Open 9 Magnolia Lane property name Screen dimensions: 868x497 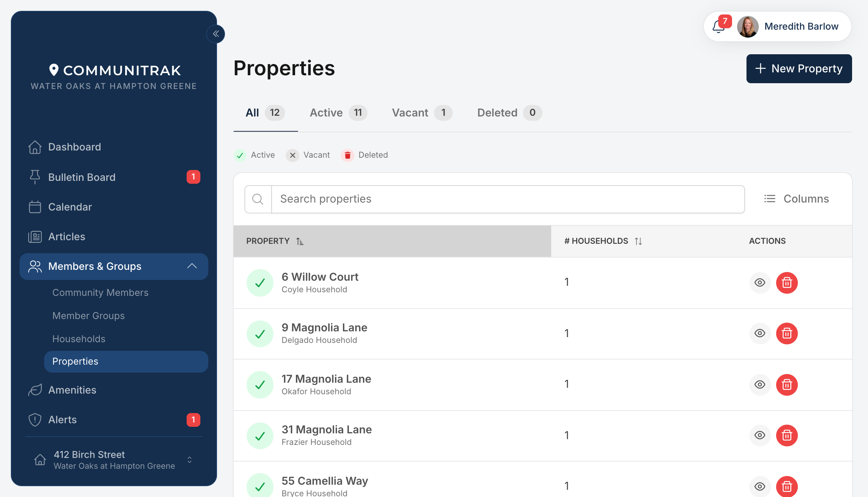tap(324, 327)
